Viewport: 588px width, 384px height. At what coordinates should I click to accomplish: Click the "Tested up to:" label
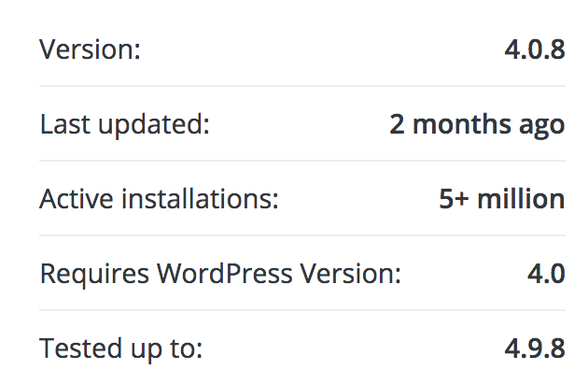121,348
